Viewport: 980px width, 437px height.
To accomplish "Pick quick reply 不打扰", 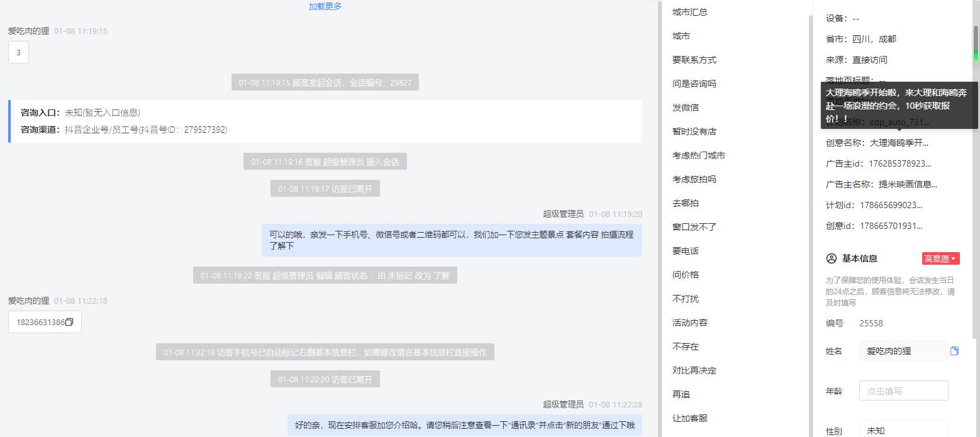I will coord(686,299).
